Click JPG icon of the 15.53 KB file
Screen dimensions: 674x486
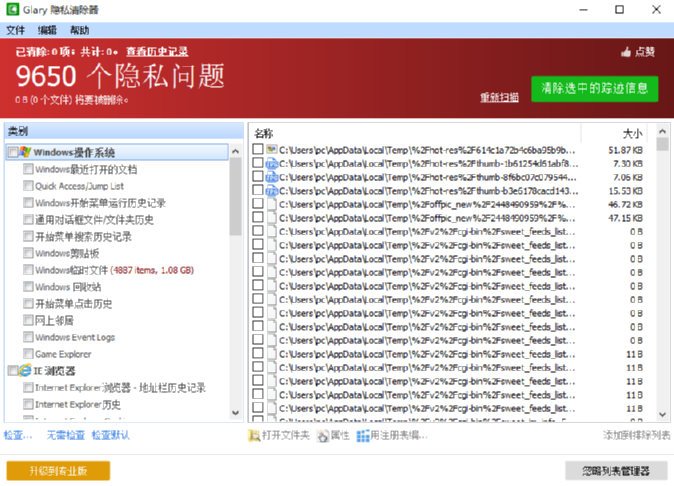point(272,190)
